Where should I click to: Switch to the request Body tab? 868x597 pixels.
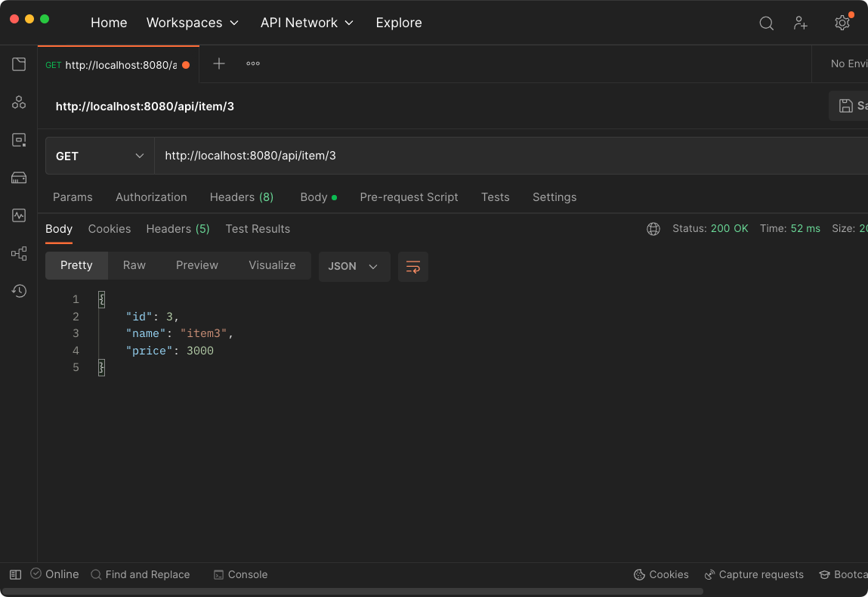(318, 197)
